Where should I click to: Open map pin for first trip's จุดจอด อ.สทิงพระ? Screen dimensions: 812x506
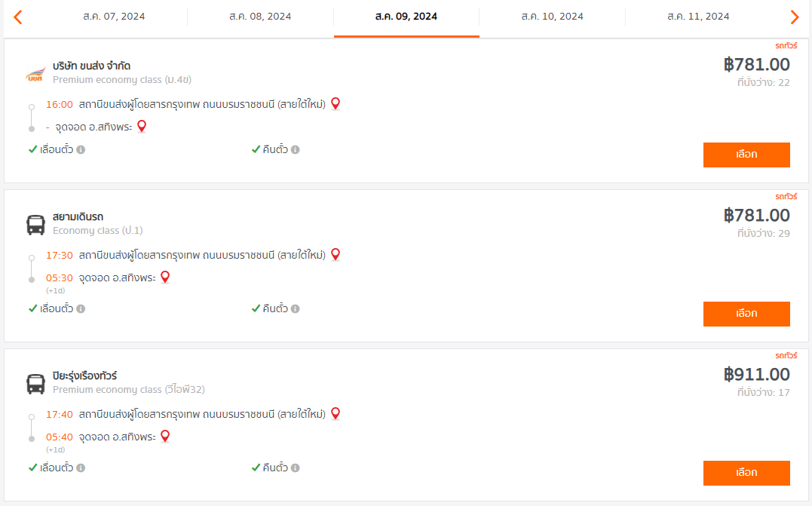click(x=141, y=126)
